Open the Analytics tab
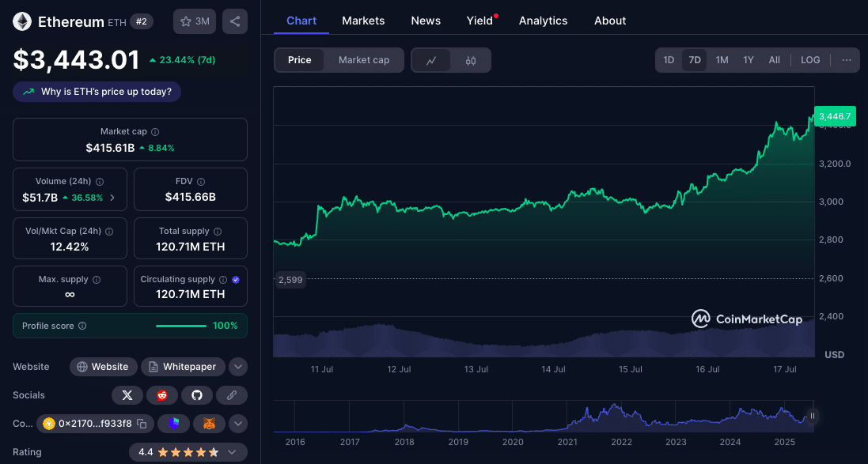The image size is (868, 464). pos(543,21)
